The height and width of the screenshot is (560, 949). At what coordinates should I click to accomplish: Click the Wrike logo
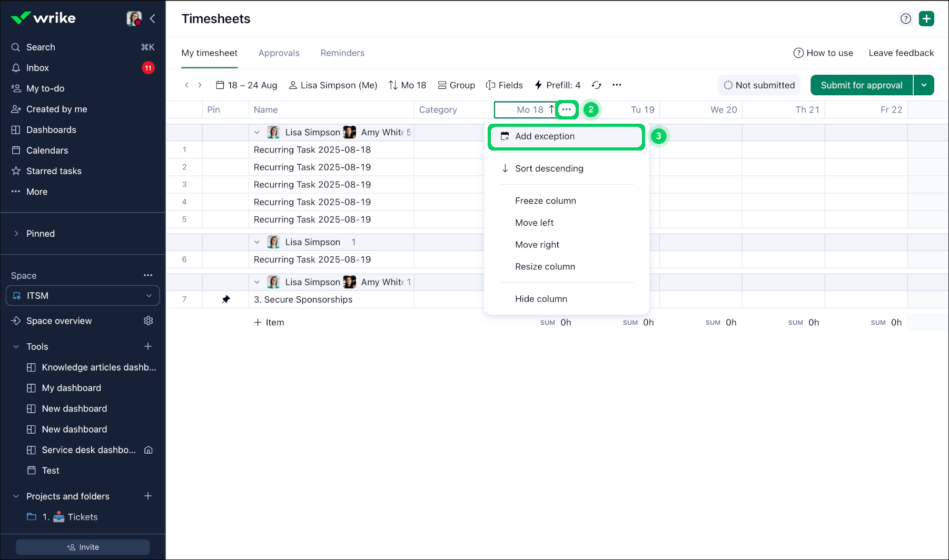pyautogui.click(x=43, y=18)
